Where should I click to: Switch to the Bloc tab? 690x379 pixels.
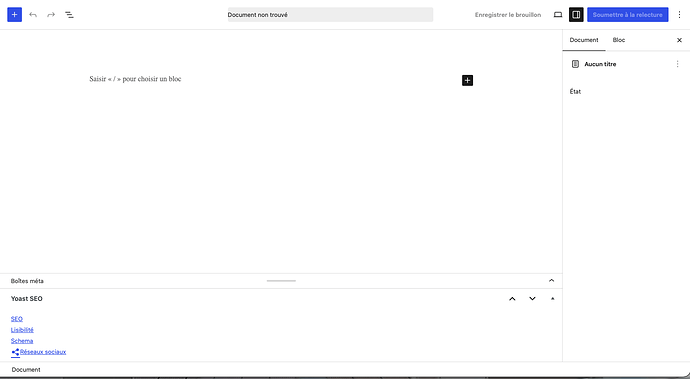[619, 40]
